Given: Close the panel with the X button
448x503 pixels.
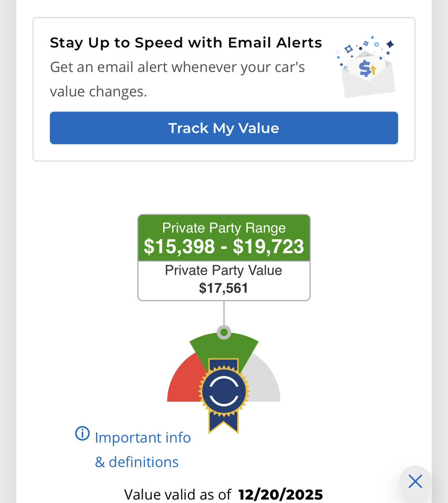Looking at the screenshot, I should tap(415, 481).
